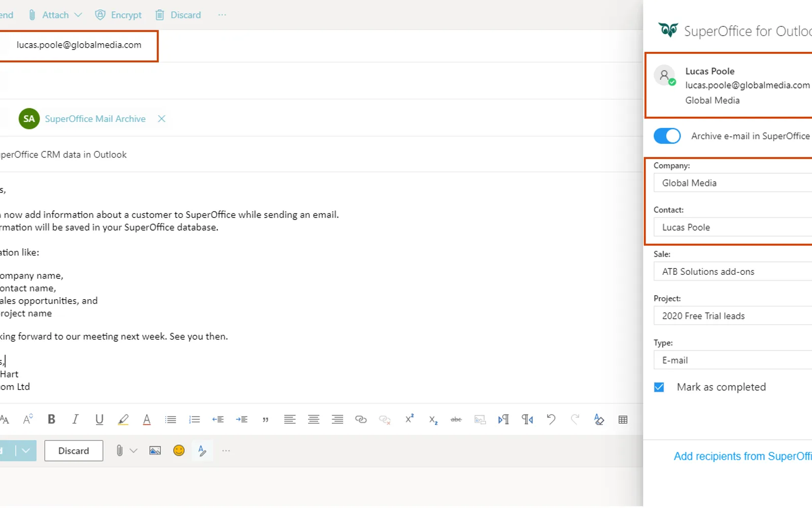Set right-to-left text direction
Screen dimensions: 812x508
pyautogui.click(x=527, y=420)
